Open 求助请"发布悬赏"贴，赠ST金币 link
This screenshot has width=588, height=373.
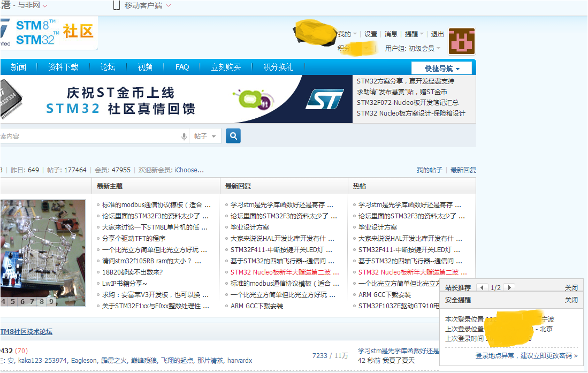click(x=402, y=92)
